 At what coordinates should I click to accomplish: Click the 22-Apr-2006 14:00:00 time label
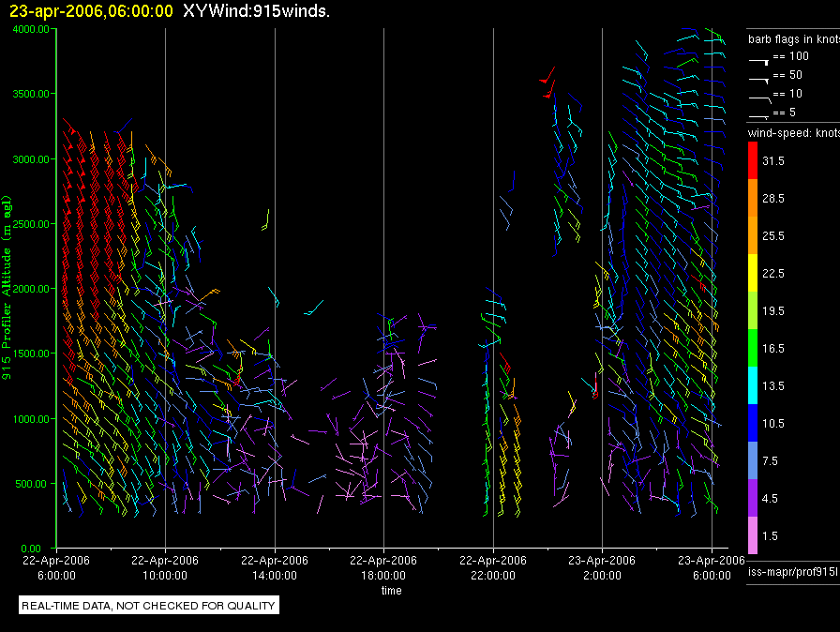[x=275, y=567]
